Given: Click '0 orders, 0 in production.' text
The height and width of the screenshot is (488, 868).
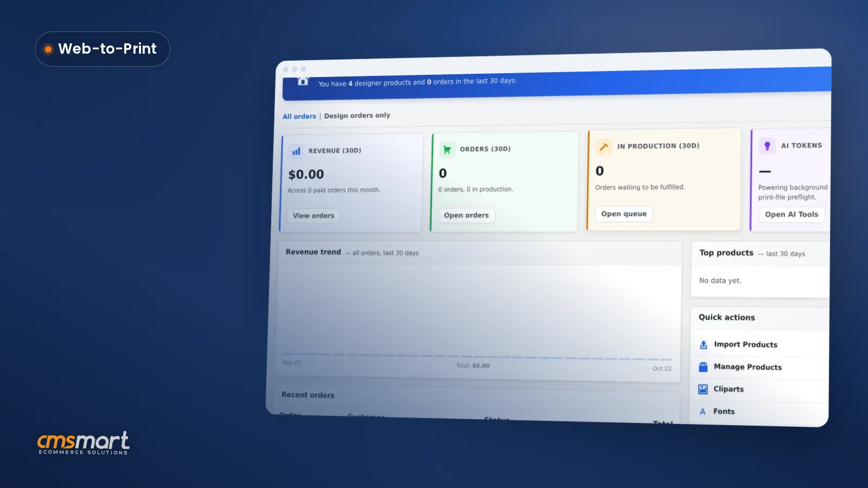Looking at the screenshot, I should (x=476, y=189).
